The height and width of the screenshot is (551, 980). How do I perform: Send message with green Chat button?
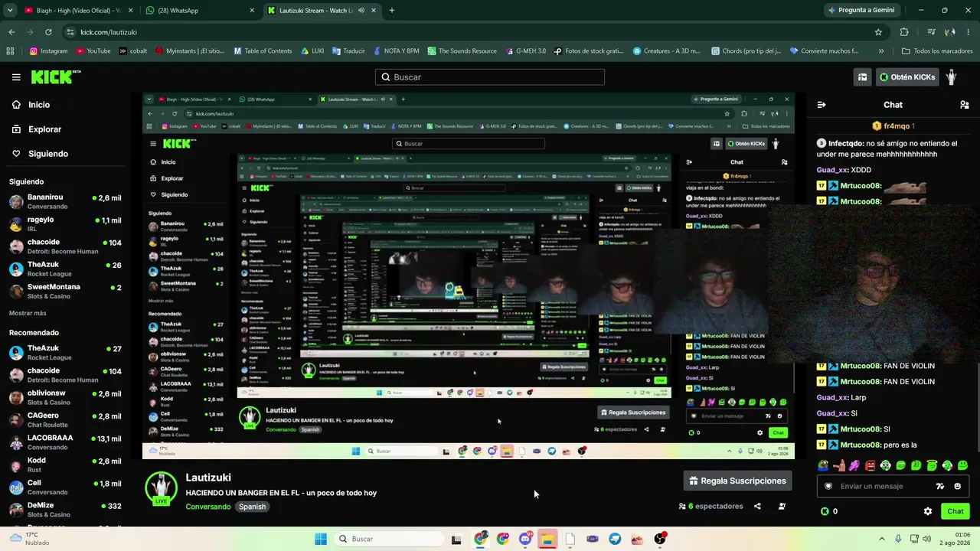(955, 511)
